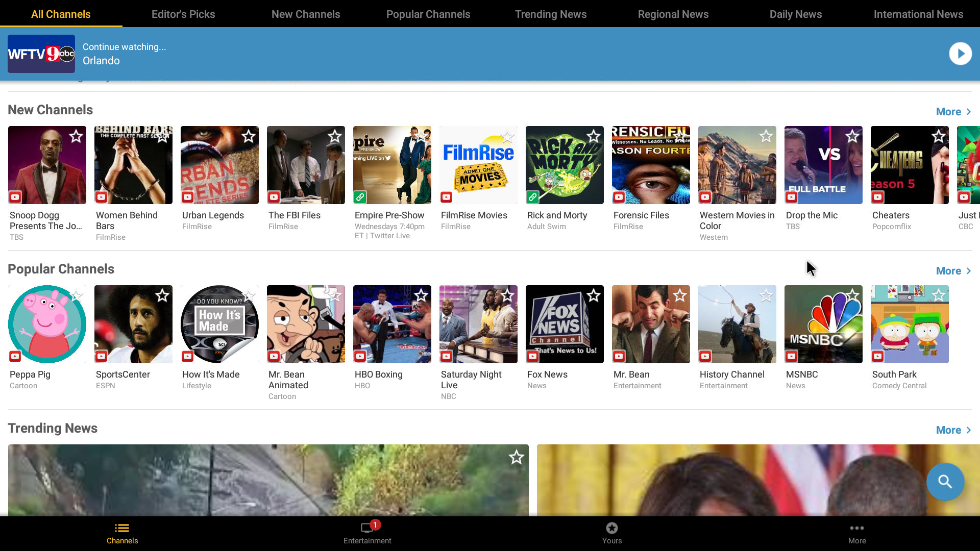The width and height of the screenshot is (980, 551).
Task: Favorite HBO Boxing with the star
Action: (421, 295)
